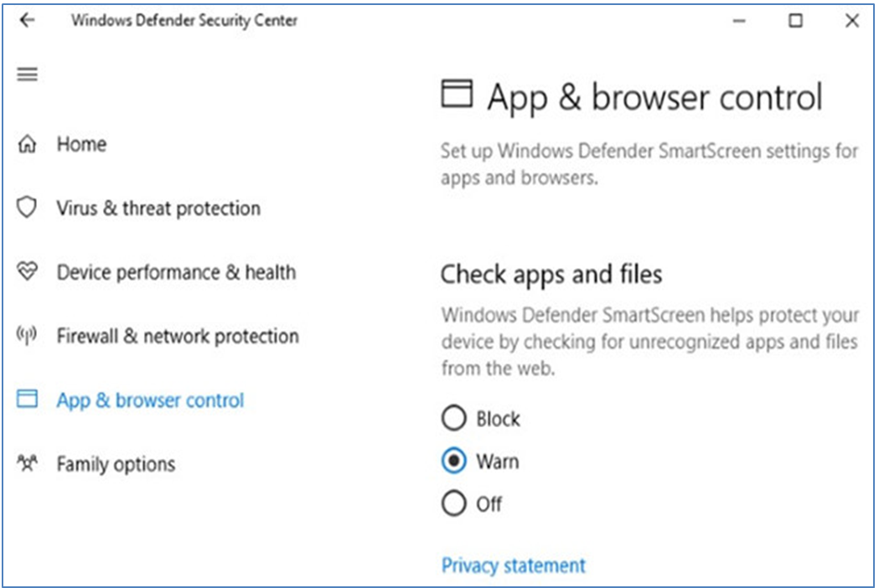Screen dimensions: 879x588
Task: Select the Off radio button
Action: tap(453, 503)
